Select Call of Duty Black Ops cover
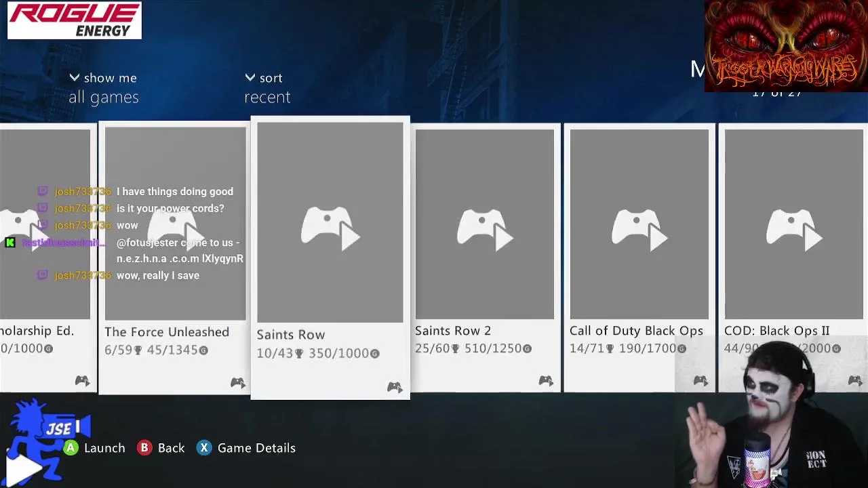The width and height of the screenshot is (868, 488). pyautogui.click(x=639, y=224)
